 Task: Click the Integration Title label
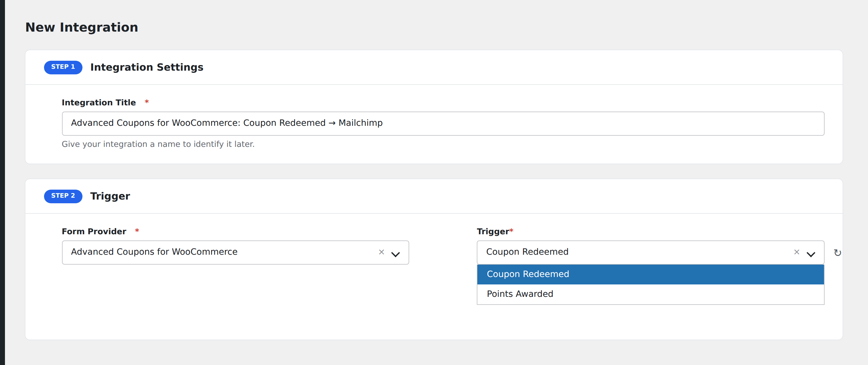coord(98,102)
